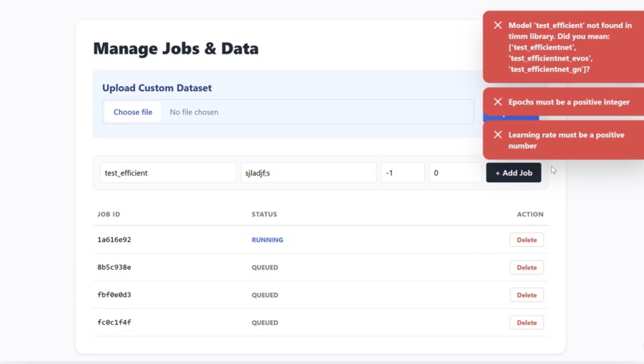Click the RUNNING status label

[268, 239]
